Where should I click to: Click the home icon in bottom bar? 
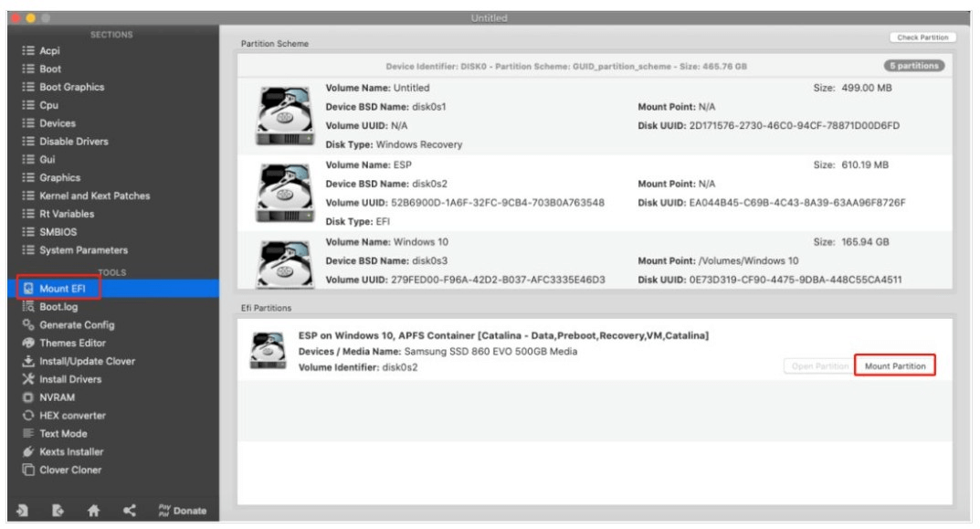coord(93,511)
